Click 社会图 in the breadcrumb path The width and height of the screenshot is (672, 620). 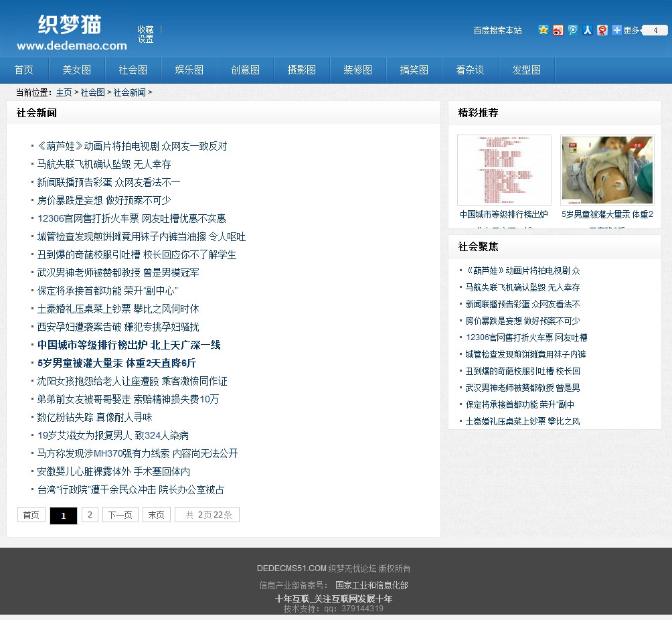93,92
